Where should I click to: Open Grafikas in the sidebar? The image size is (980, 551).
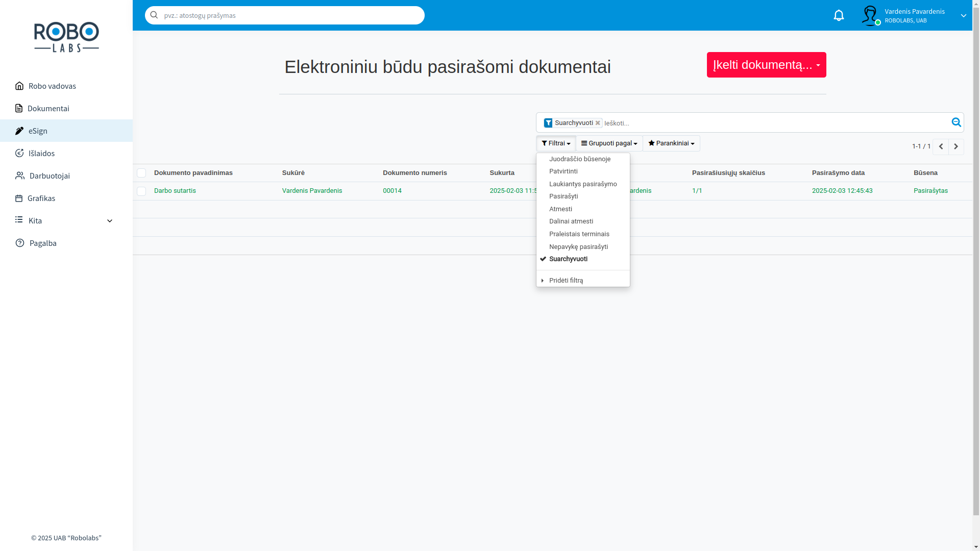point(66,198)
